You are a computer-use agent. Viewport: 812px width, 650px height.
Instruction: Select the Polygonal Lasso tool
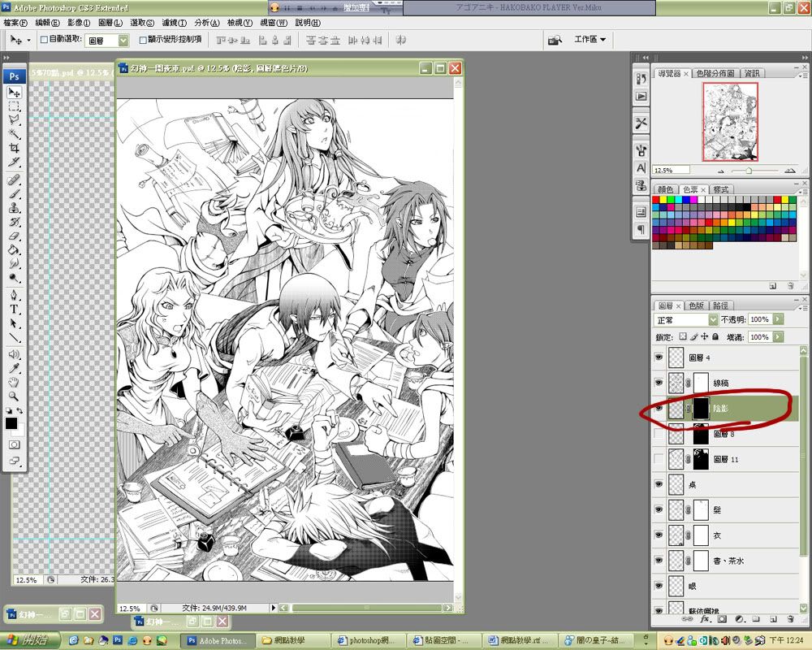pyautogui.click(x=14, y=120)
